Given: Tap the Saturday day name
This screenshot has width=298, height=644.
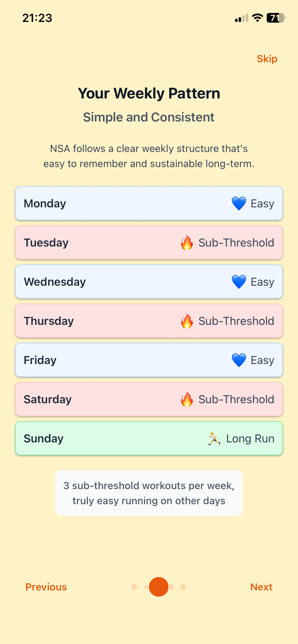Looking at the screenshot, I should [48, 399].
